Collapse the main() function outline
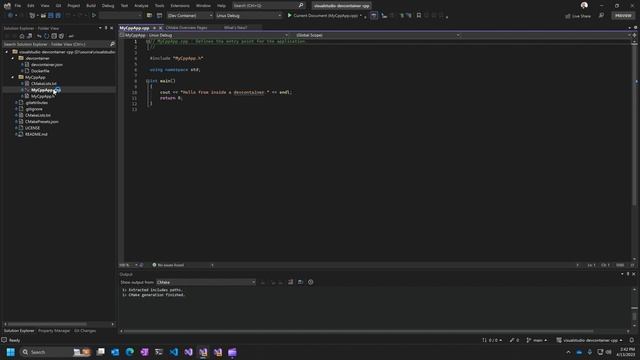Image resolution: width=640 pixels, height=360 pixels. (x=147, y=81)
